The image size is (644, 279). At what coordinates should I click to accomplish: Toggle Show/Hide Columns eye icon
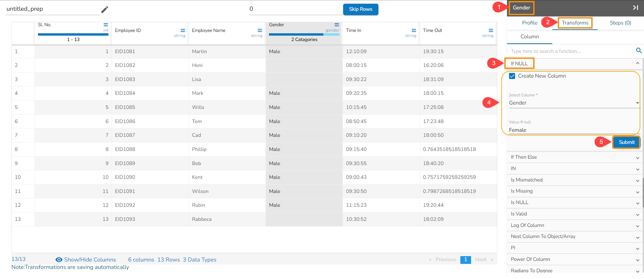click(59, 260)
